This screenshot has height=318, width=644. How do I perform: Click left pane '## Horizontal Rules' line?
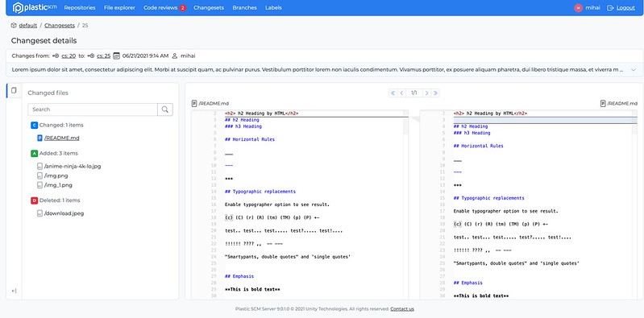250,139
